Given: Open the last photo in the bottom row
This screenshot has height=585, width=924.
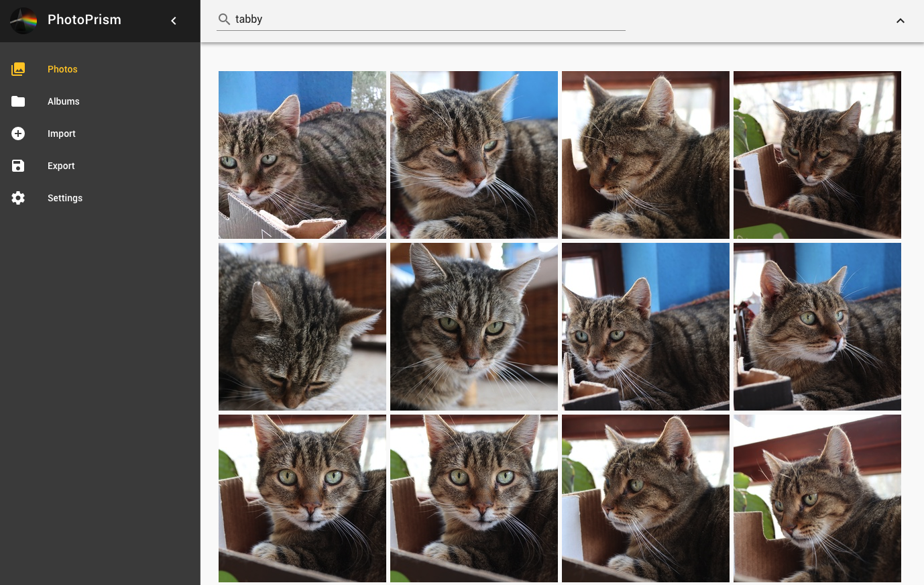Looking at the screenshot, I should 817,498.
